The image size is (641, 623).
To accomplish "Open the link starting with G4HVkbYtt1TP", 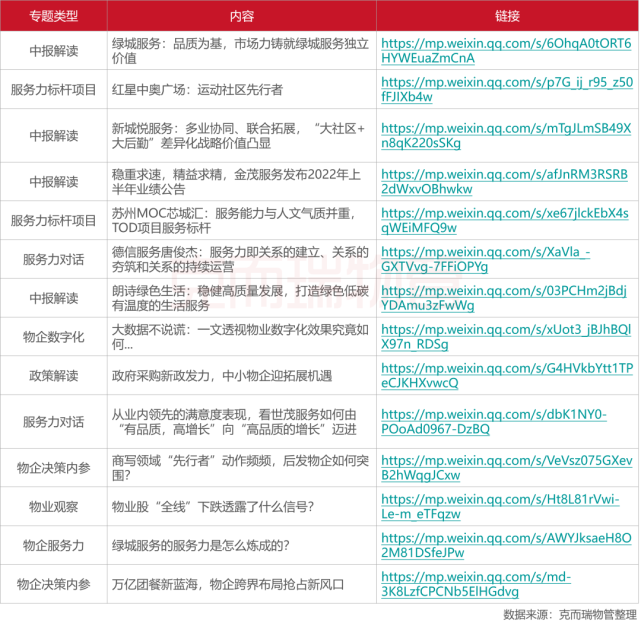I will pyautogui.click(x=507, y=376).
